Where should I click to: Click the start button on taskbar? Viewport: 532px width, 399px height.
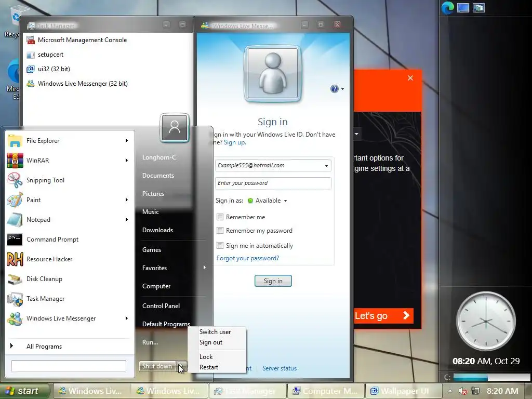point(24,391)
